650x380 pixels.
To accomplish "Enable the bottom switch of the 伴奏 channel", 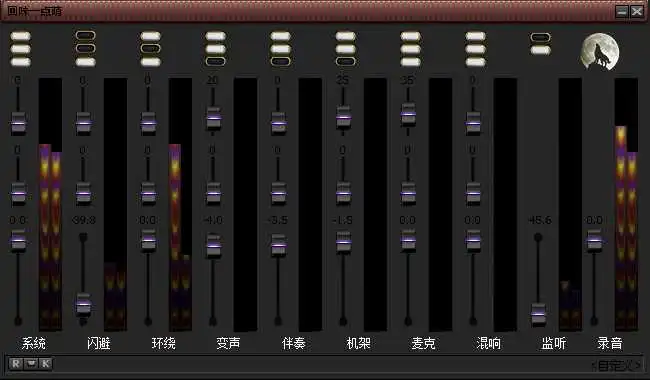I will [x=281, y=61].
